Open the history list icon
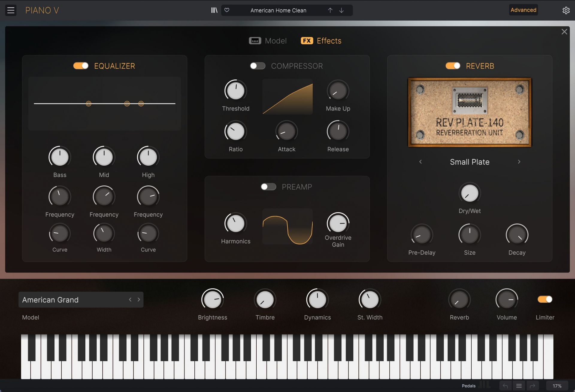The image size is (575, 392). pyautogui.click(x=519, y=386)
